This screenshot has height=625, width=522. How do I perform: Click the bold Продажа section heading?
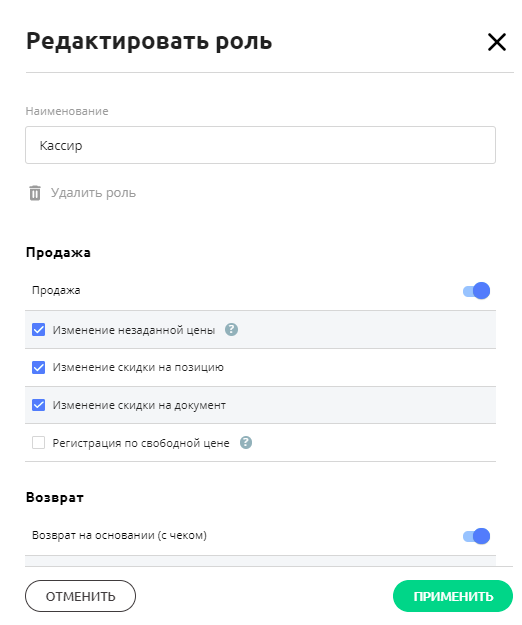58,253
